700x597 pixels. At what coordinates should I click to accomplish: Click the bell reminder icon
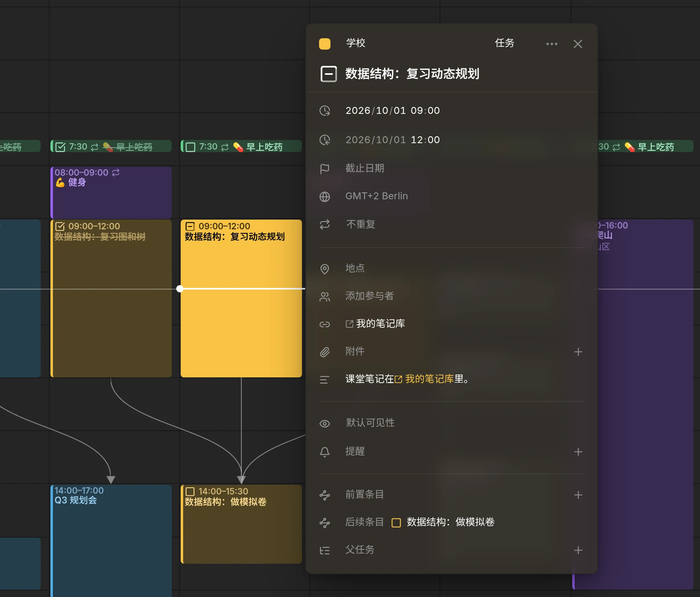325,452
